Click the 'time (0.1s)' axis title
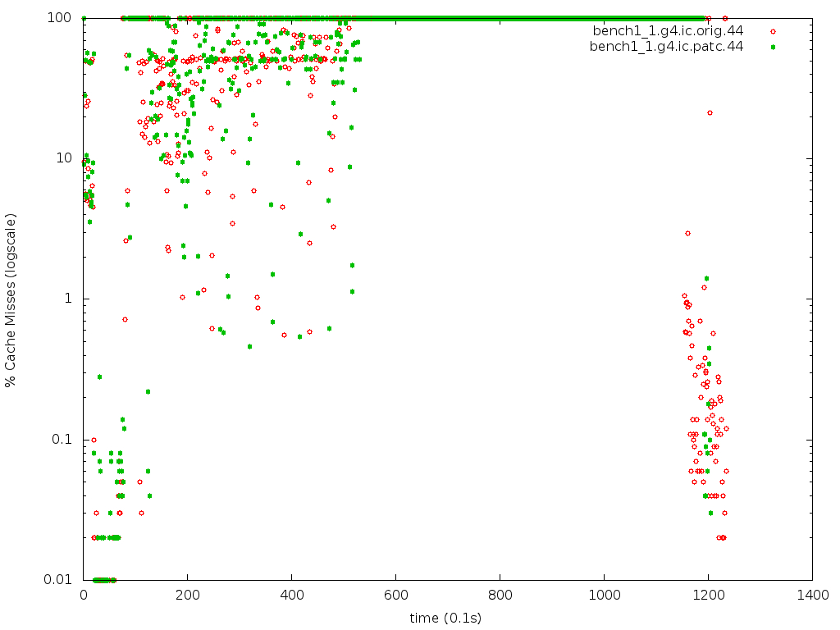This screenshot has width=840, height=630. tap(446, 618)
